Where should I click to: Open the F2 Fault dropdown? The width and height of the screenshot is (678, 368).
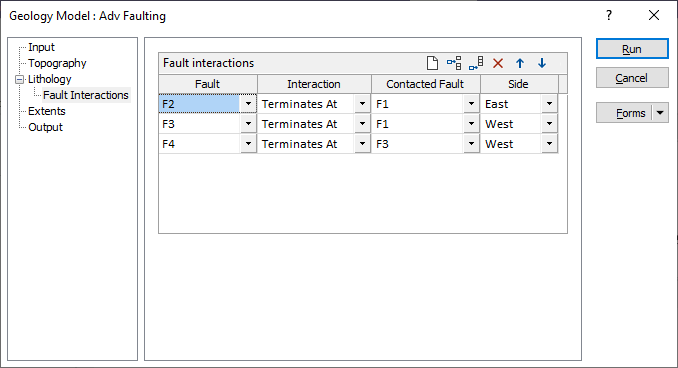[248, 104]
